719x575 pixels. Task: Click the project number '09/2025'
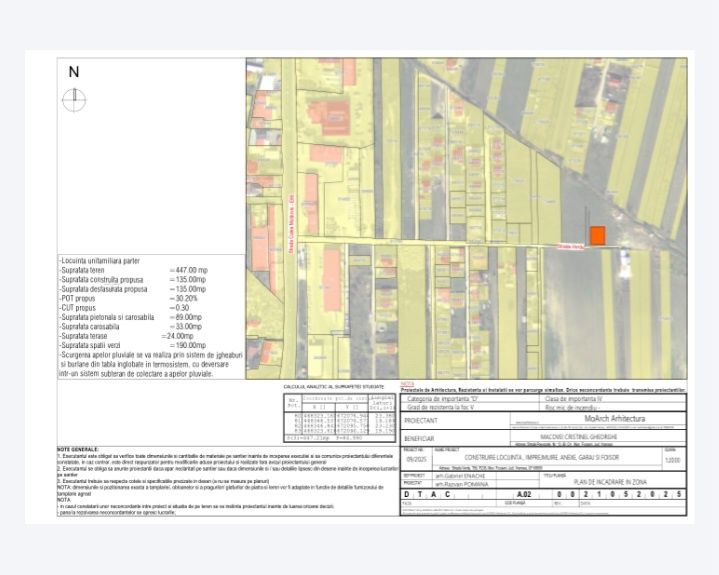[x=416, y=459]
